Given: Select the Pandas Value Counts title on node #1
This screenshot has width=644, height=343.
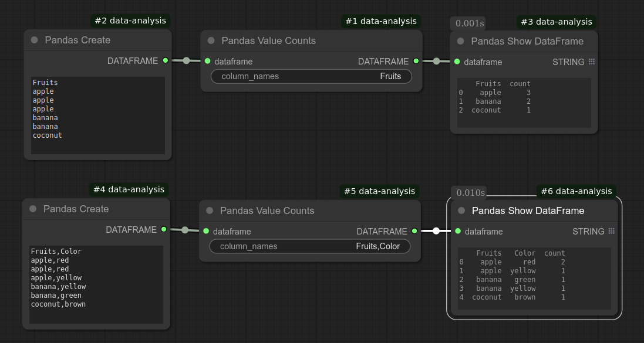Looking at the screenshot, I should click(x=269, y=40).
